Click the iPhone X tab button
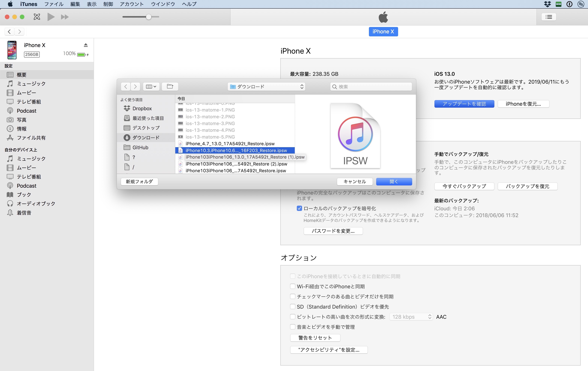Image resolution: width=588 pixels, height=371 pixels. pos(383,31)
